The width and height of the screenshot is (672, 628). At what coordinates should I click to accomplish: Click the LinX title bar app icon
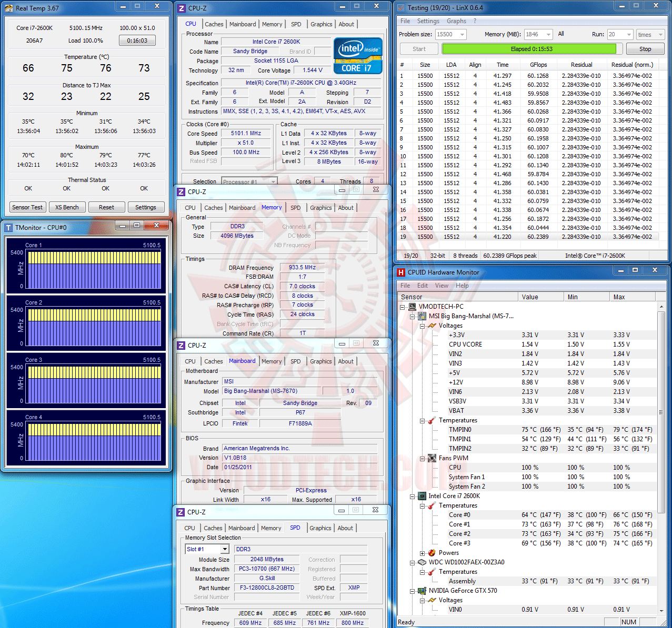401,8
